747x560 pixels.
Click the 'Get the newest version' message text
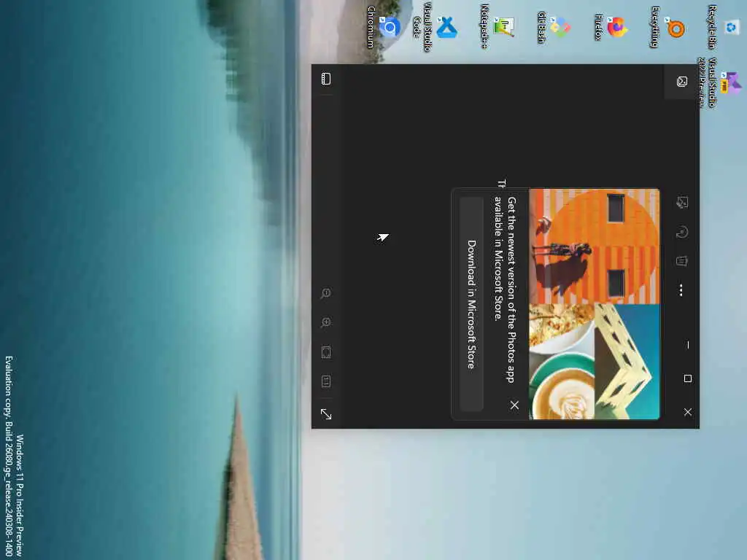pos(505,289)
